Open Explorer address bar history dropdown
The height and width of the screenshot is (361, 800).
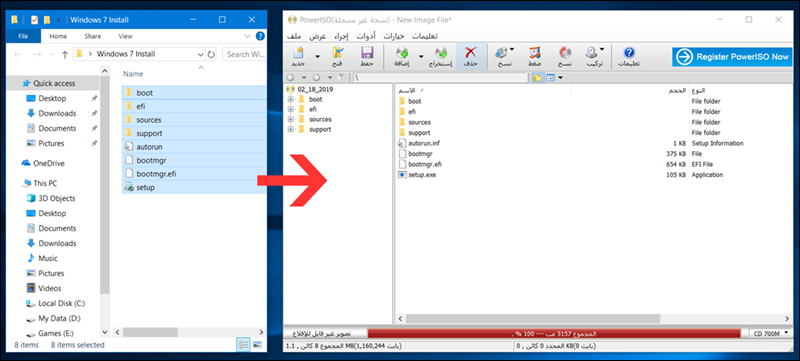(x=200, y=54)
